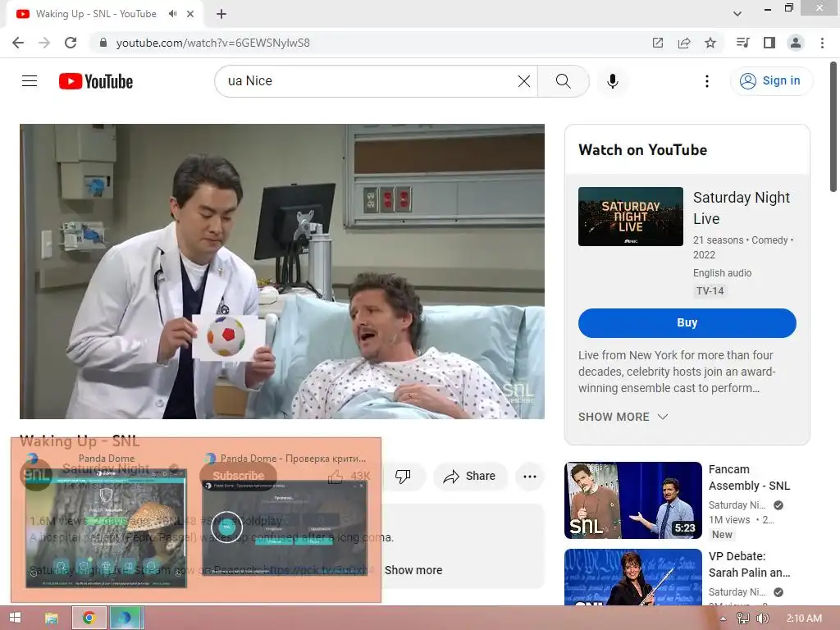840x630 pixels.
Task: Expand description with Show more
Action: (413, 570)
